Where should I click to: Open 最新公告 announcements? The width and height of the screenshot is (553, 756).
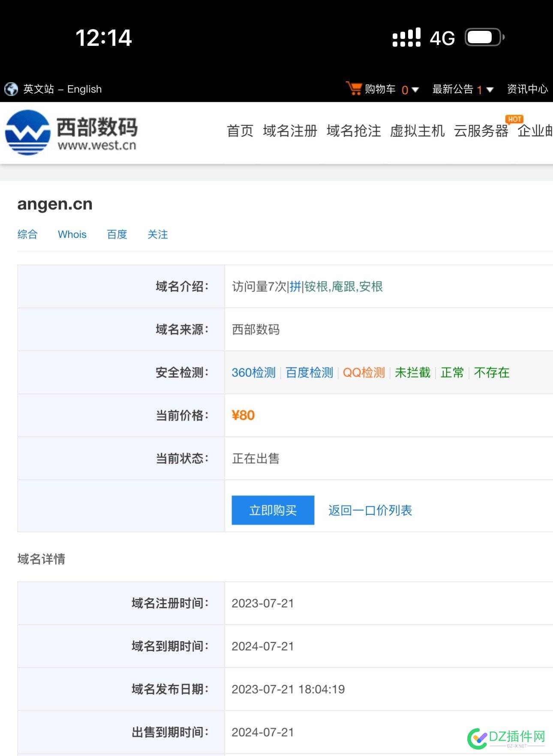click(x=453, y=89)
